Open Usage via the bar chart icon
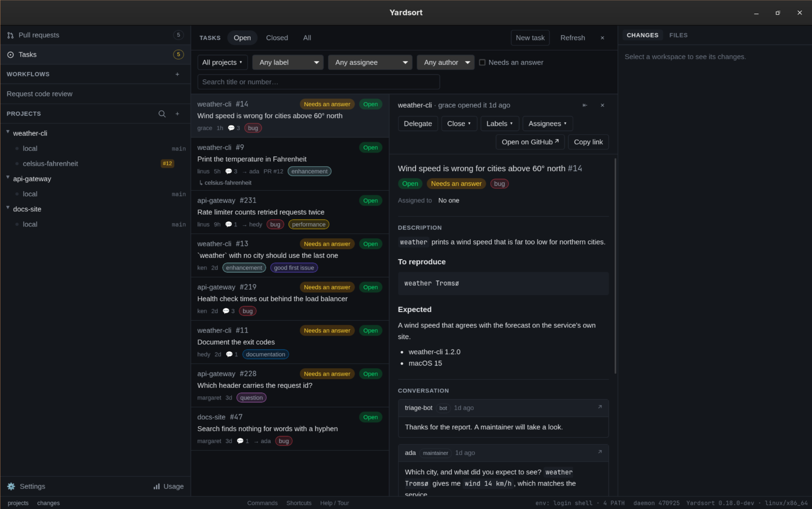Screen dimensions: 812x509 (168, 486)
